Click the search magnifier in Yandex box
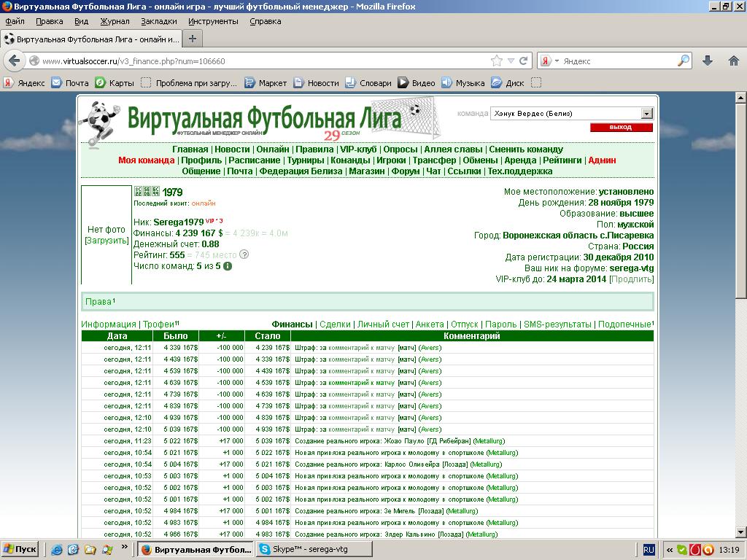 (684, 61)
